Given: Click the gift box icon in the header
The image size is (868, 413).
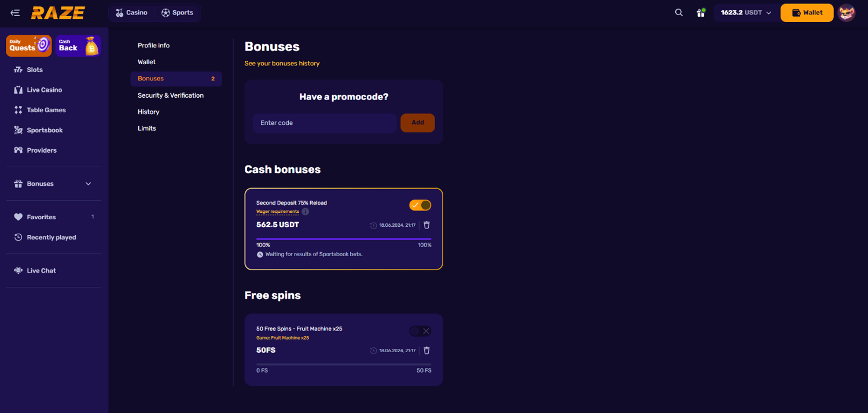Looking at the screenshot, I should tap(701, 13).
